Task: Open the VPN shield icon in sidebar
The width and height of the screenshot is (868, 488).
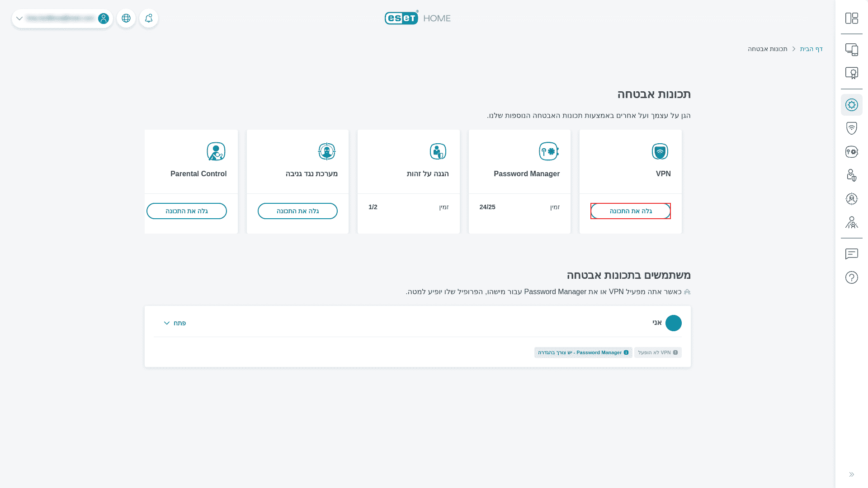Action: pos(852,128)
